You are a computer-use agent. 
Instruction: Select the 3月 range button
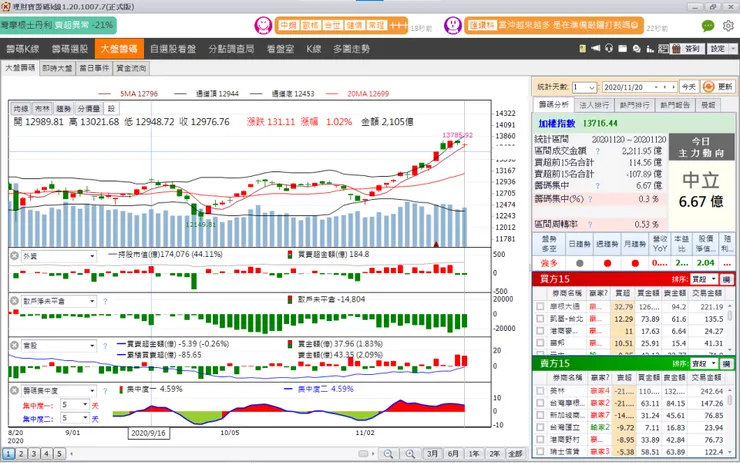tap(432, 454)
